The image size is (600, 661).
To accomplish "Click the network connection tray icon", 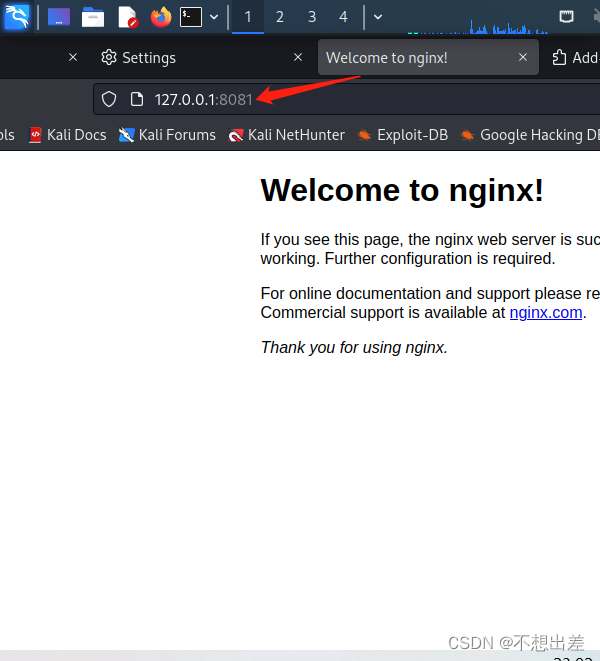I will pyautogui.click(x=566, y=16).
